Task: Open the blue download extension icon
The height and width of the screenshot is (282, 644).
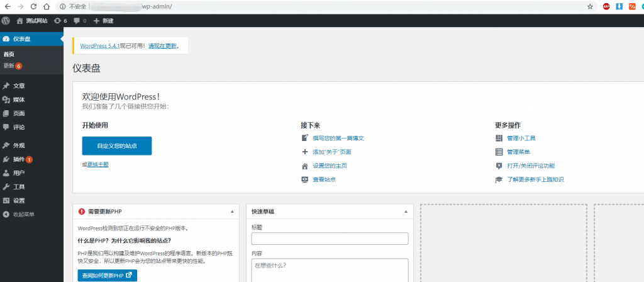Action: [x=619, y=6]
